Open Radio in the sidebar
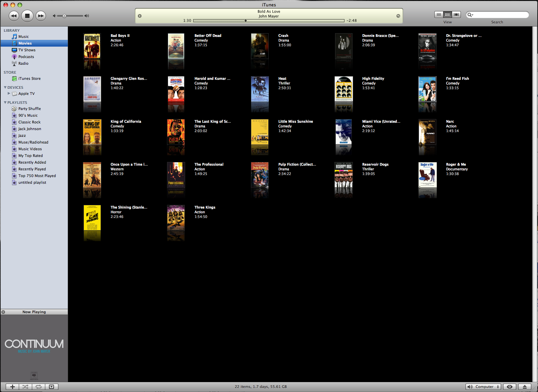Viewport: 538px width, 392px height. click(23, 63)
